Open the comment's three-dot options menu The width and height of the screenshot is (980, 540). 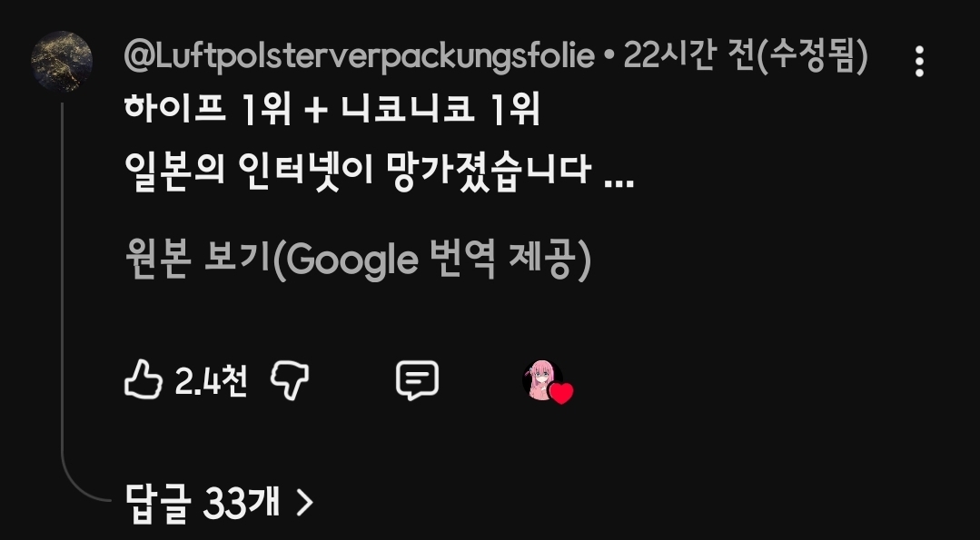[919, 61]
